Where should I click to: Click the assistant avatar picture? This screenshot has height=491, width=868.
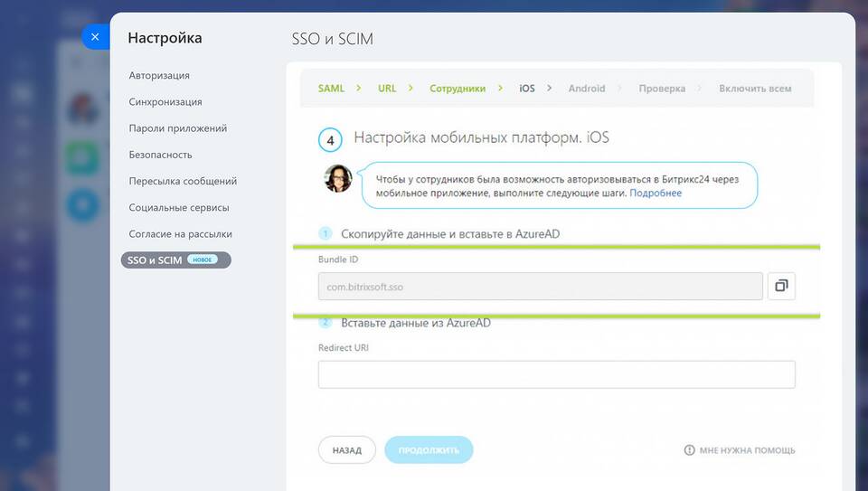click(x=337, y=179)
